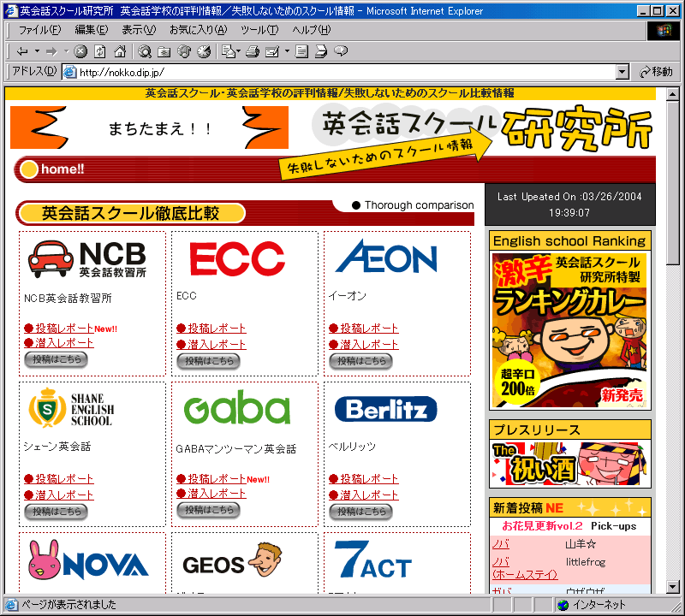Open the Back button history dropdown arrow
The width and height of the screenshot is (685, 616).
[x=37, y=51]
